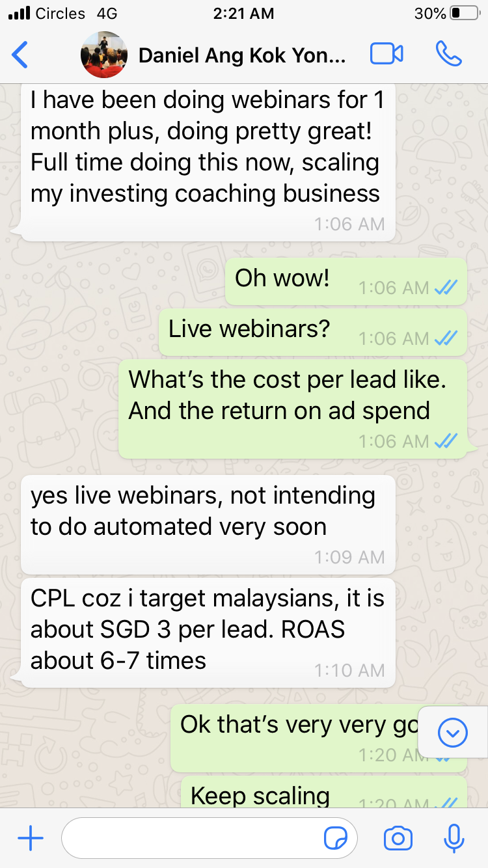The image size is (488, 868).
Task: Tap the microphone to record voice message
Action: (x=454, y=839)
